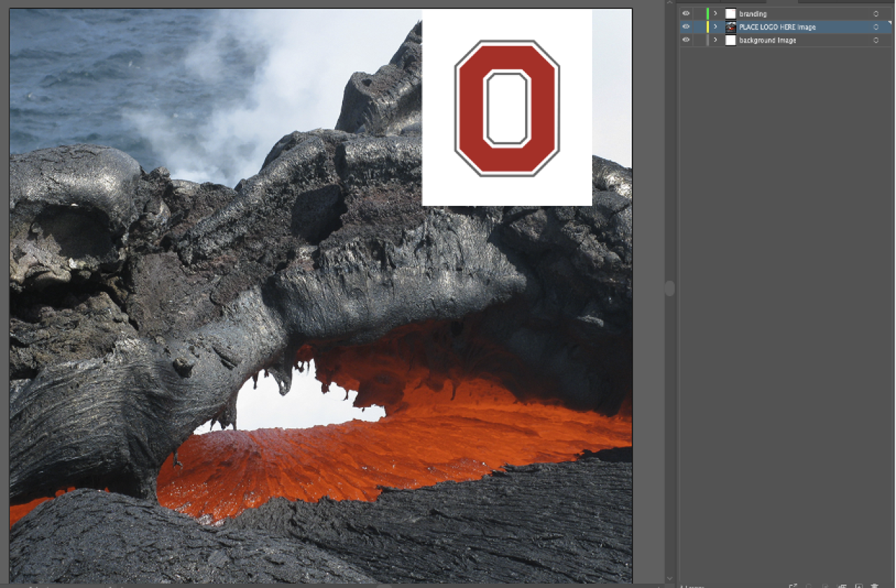Screen dimensions: 896x588
Task: Toggle visibility of the background Image layer
Action: [x=686, y=40]
